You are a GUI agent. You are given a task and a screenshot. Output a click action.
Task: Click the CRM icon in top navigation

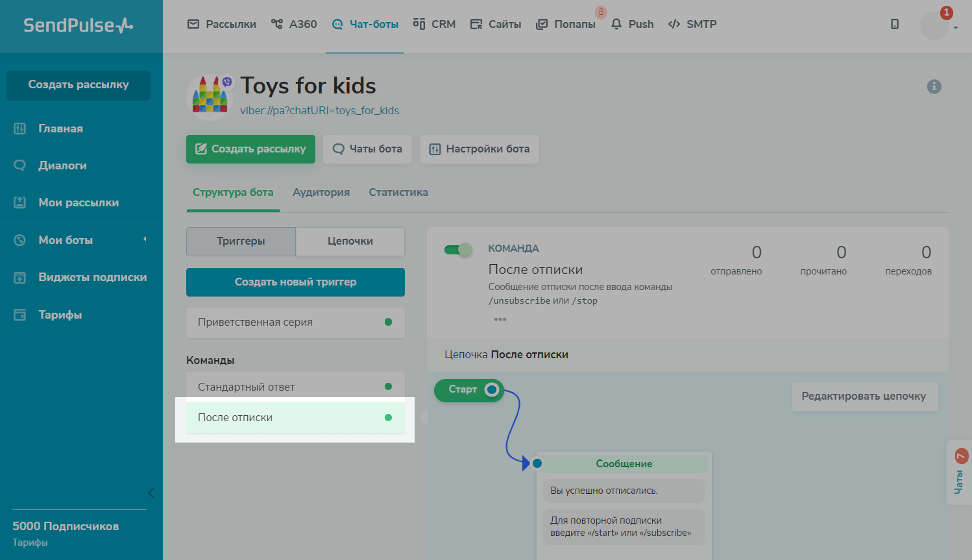pos(419,24)
